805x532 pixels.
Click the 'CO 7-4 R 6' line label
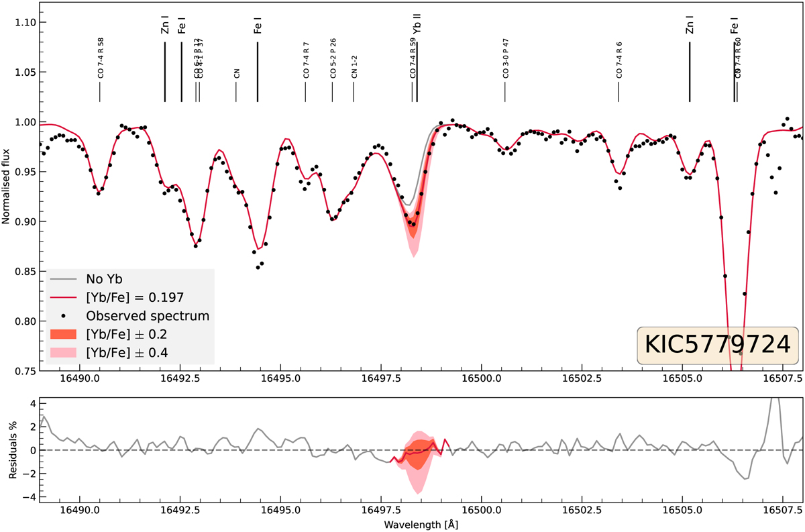[x=619, y=60]
